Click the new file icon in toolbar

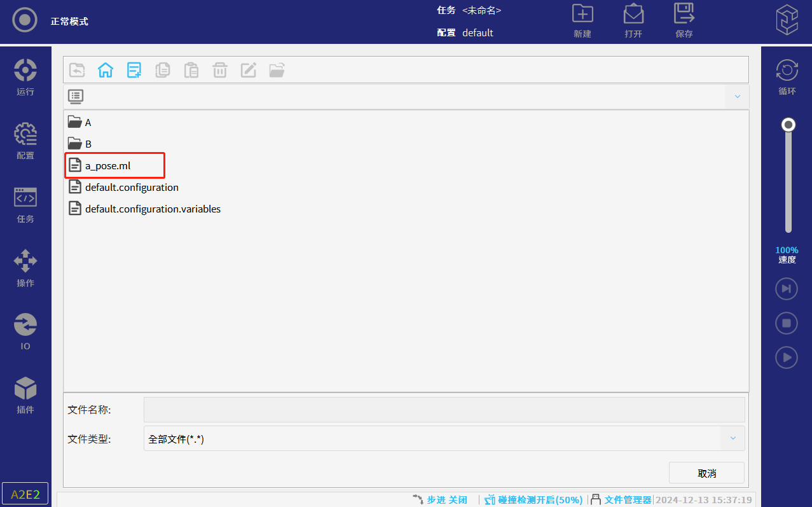click(134, 70)
